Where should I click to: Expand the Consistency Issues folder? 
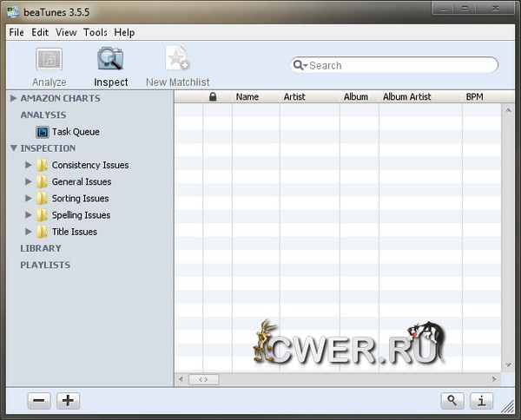click(x=29, y=165)
